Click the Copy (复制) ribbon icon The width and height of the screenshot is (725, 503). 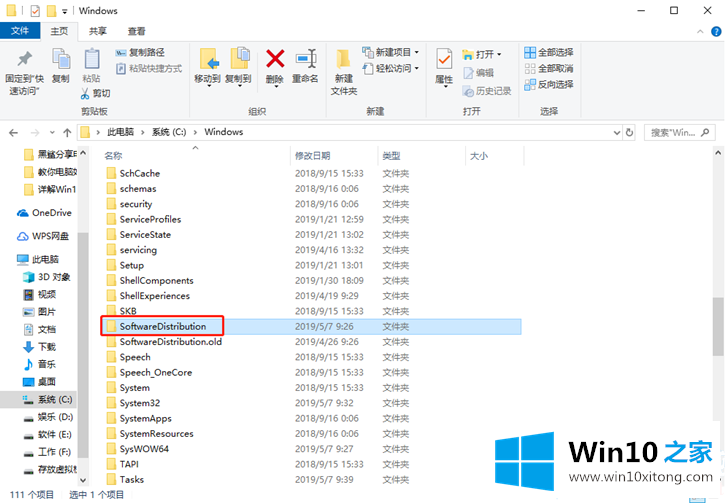61,59
